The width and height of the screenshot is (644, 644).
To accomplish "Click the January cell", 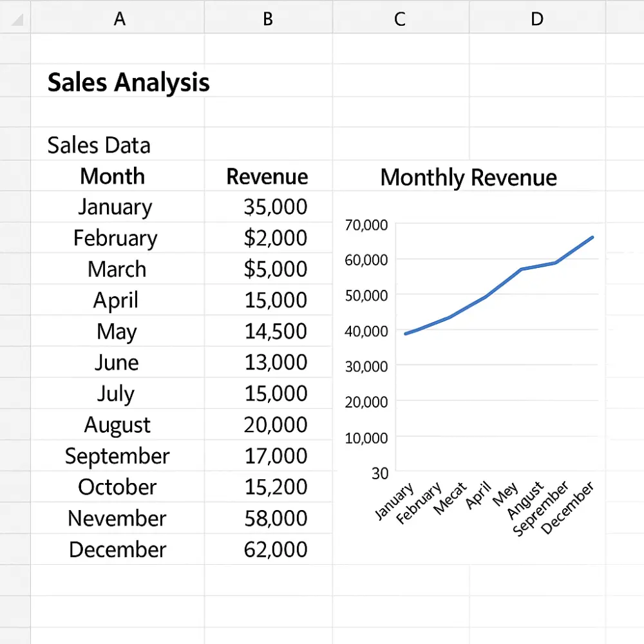I will click(115, 207).
